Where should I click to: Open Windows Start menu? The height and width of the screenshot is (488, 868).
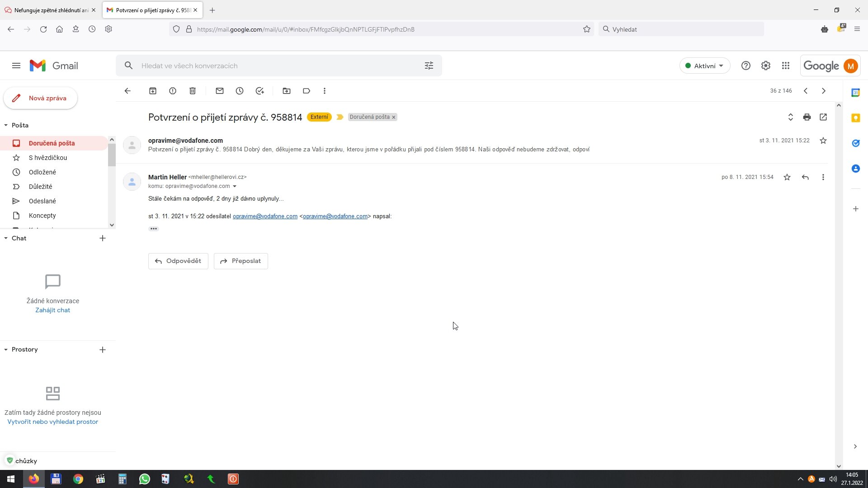click(x=11, y=479)
